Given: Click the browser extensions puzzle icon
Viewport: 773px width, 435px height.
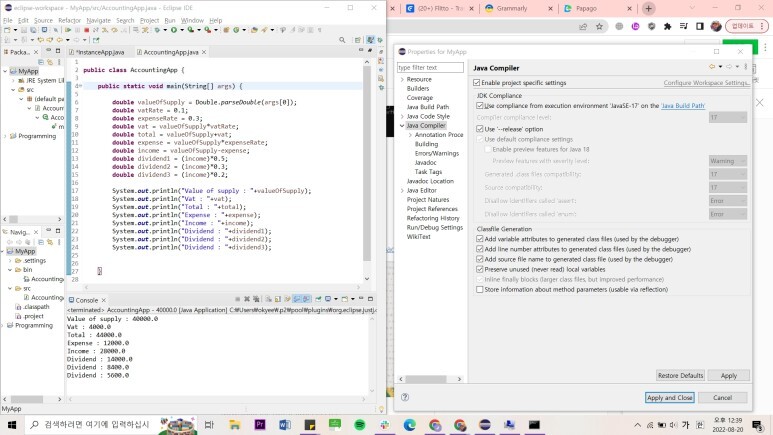Looking at the screenshot, I should 668,27.
